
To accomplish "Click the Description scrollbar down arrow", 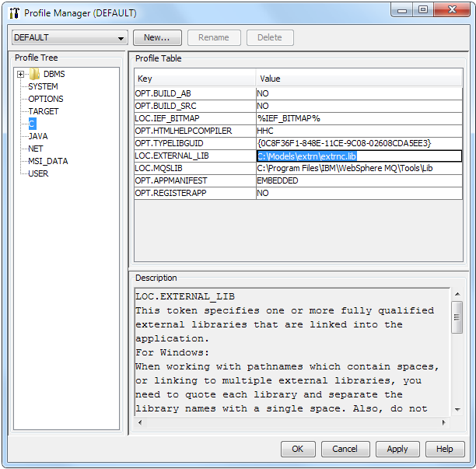I will point(457,410).
